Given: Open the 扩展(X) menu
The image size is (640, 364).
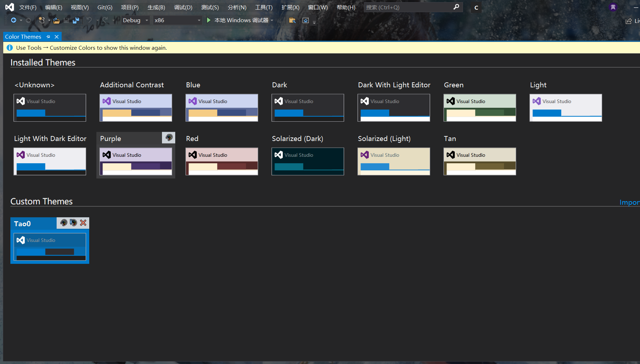Looking at the screenshot, I should (290, 7).
